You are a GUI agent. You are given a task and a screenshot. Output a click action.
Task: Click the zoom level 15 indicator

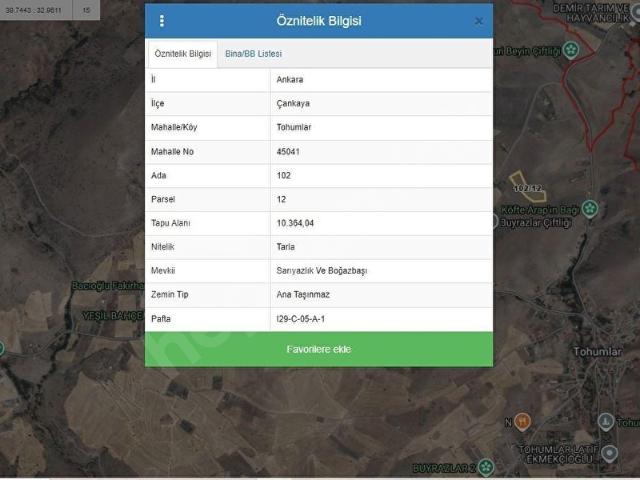pos(86,10)
